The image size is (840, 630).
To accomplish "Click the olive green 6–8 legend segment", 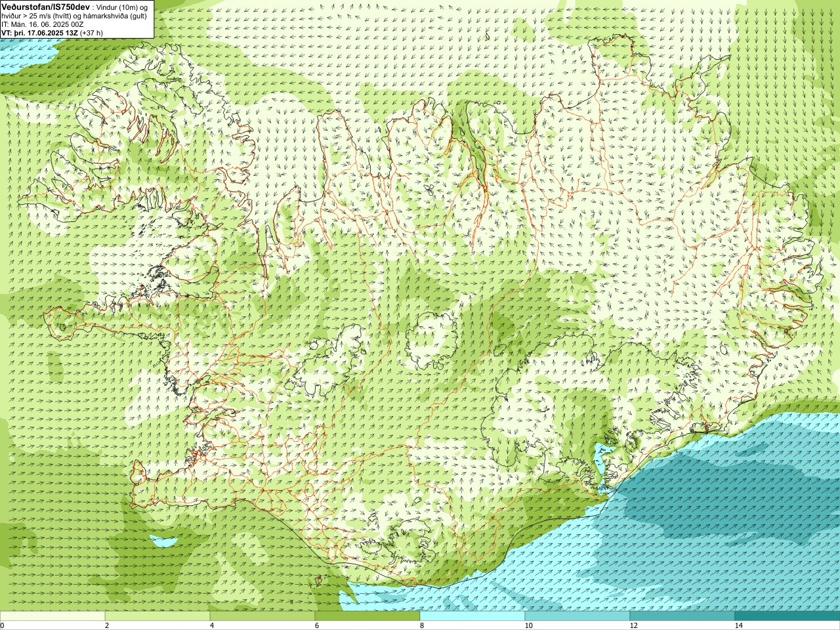I will tap(367, 616).
